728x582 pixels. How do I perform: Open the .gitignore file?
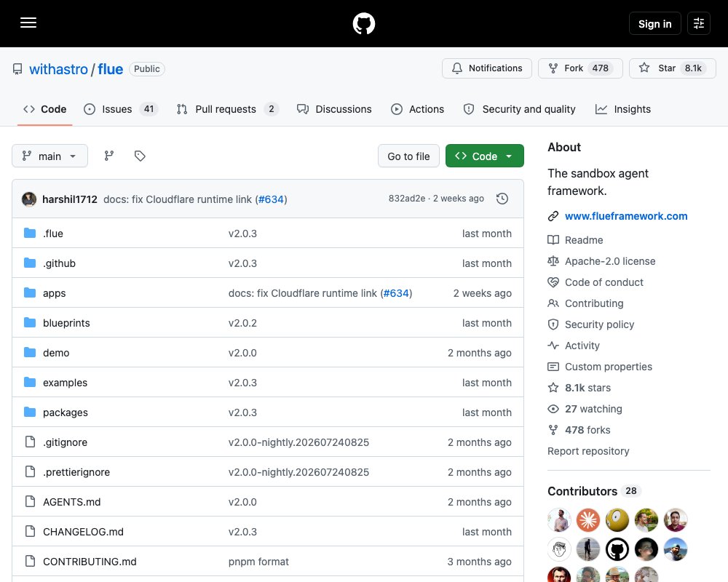tap(65, 442)
